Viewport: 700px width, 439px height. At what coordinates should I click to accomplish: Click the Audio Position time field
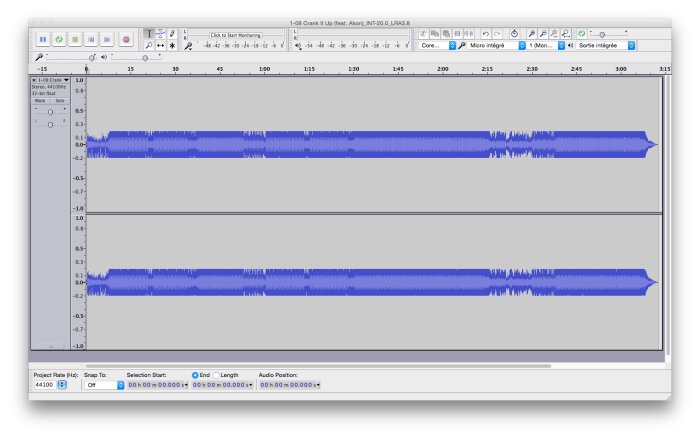click(290, 385)
